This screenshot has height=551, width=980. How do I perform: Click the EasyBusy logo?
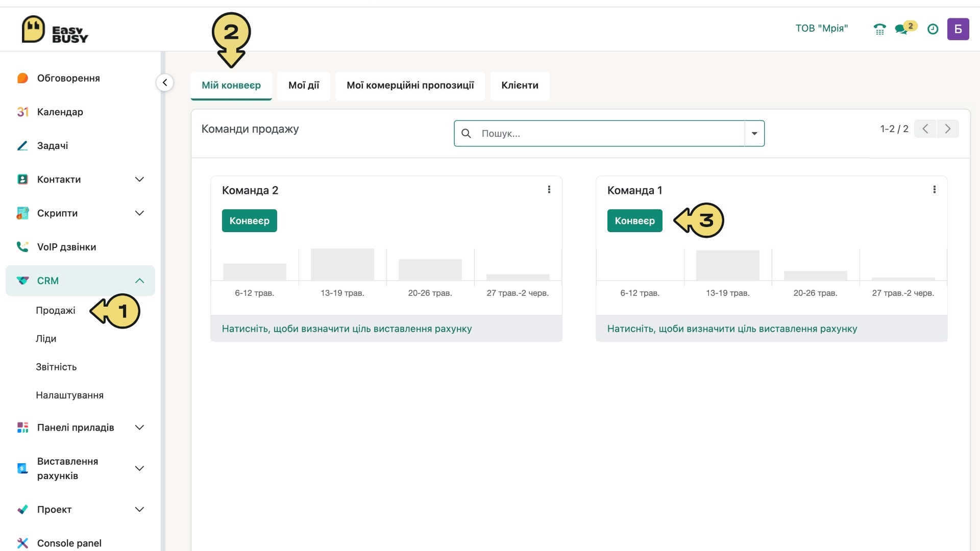click(55, 29)
